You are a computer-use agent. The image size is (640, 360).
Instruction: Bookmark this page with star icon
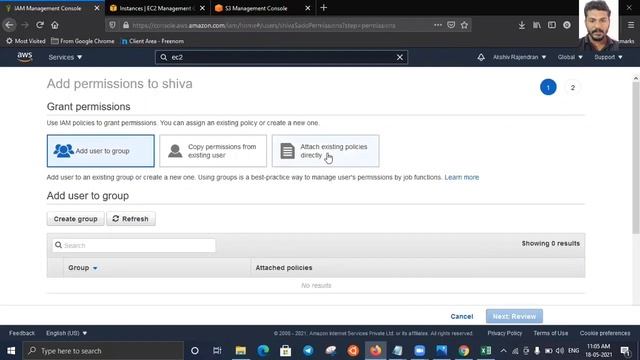tap(464, 25)
